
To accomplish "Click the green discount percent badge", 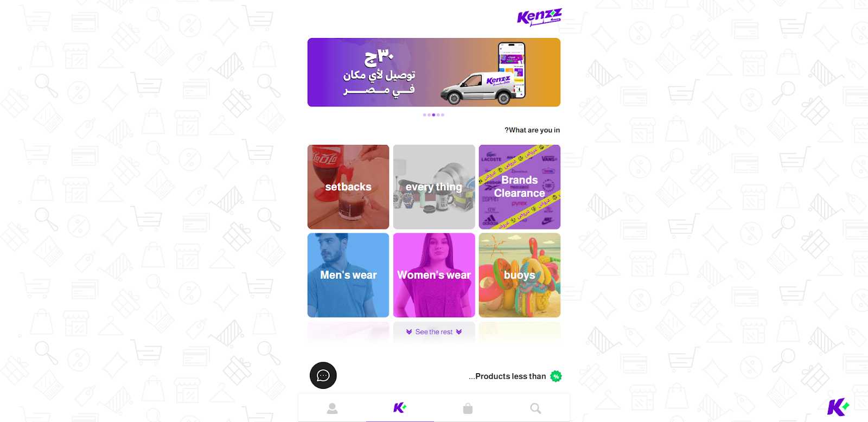I will pyautogui.click(x=556, y=376).
